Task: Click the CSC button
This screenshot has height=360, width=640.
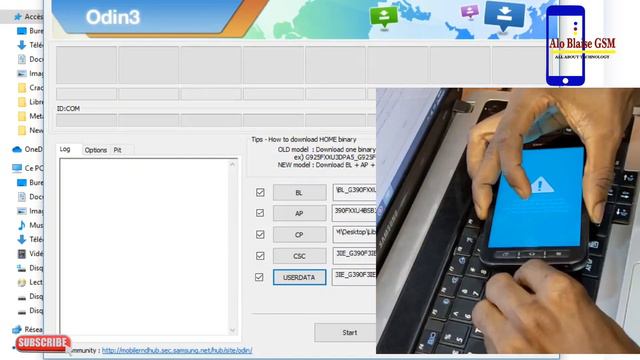Action: [299, 256]
